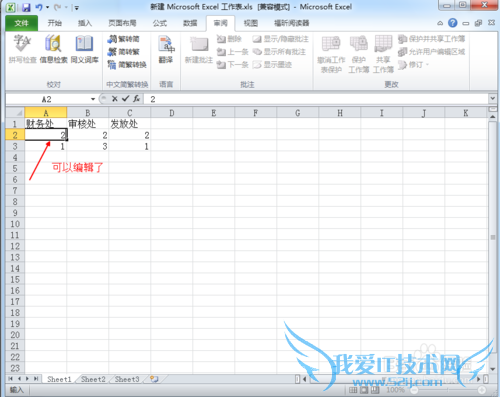Expand the formula bar

click(x=492, y=99)
